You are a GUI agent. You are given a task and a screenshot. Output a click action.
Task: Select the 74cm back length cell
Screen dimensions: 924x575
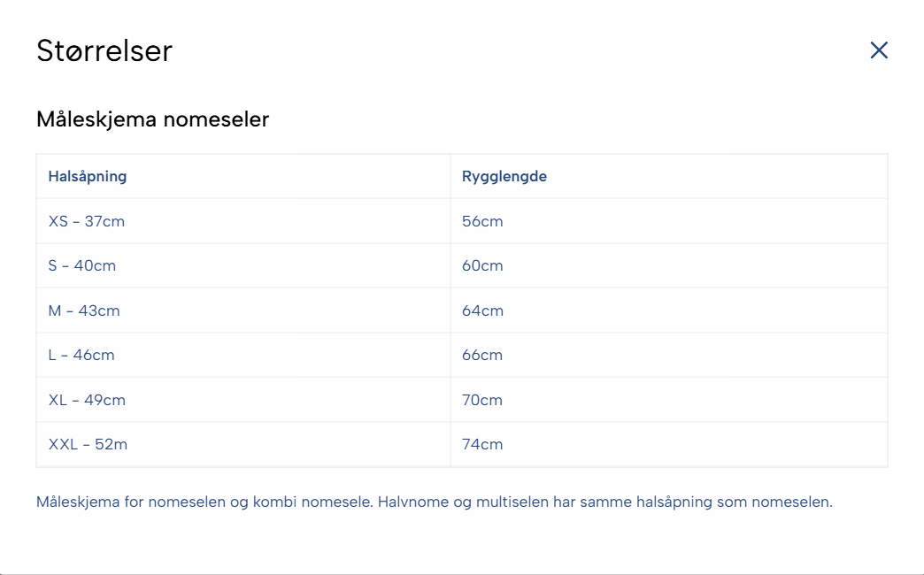click(x=482, y=444)
